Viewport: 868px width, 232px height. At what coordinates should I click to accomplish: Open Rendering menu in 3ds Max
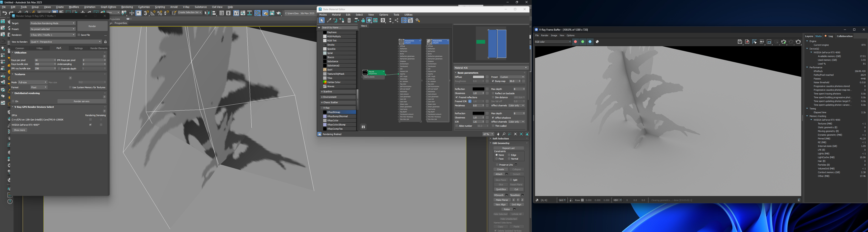coord(127,7)
